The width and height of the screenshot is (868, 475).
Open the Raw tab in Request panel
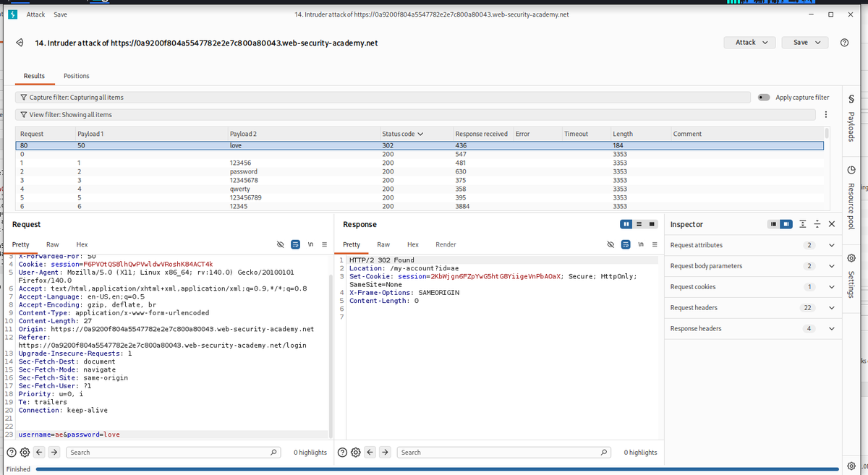tap(53, 245)
